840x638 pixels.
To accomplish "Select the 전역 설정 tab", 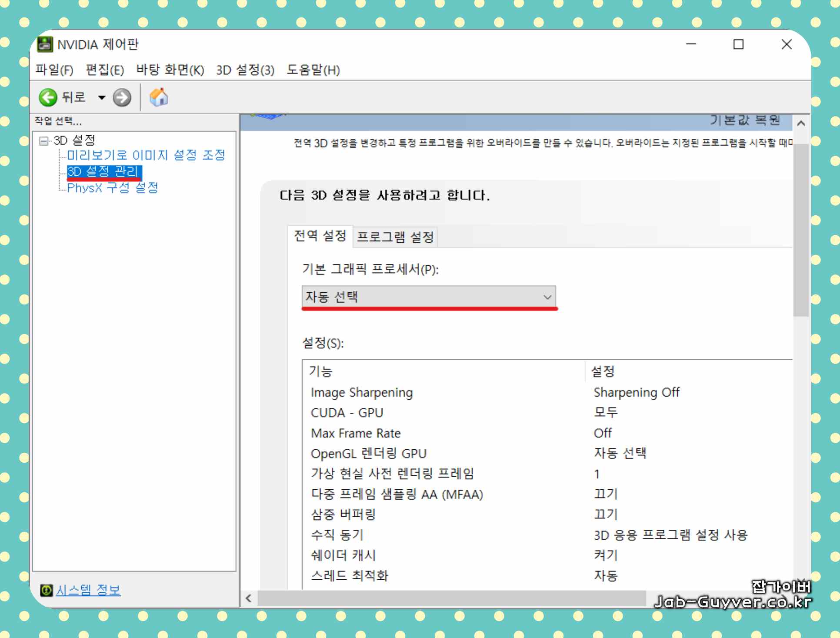I will [x=320, y=236].
